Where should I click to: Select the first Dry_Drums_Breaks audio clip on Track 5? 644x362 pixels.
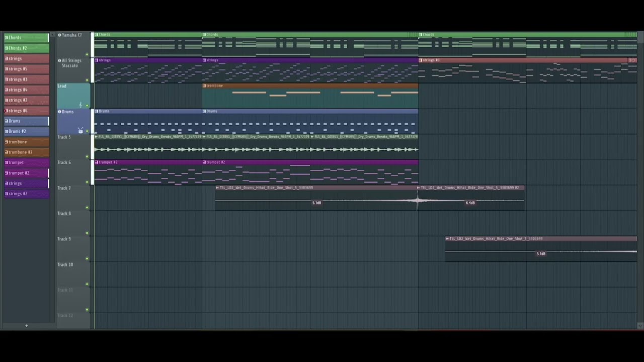[148, 147]
